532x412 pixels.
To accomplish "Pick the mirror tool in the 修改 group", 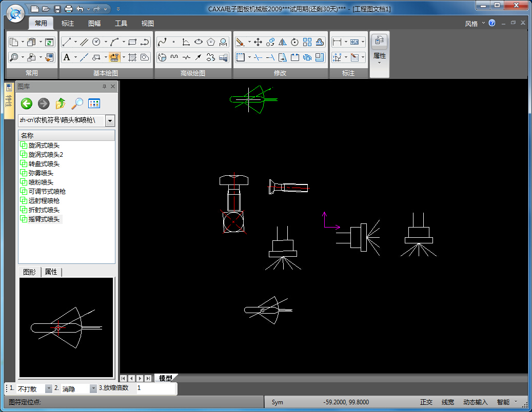I will [x=282, y=42].
